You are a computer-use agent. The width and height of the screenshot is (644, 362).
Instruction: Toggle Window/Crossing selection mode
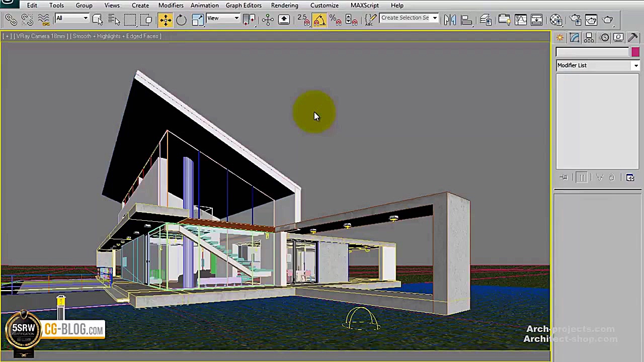click(x=147, y=20)
